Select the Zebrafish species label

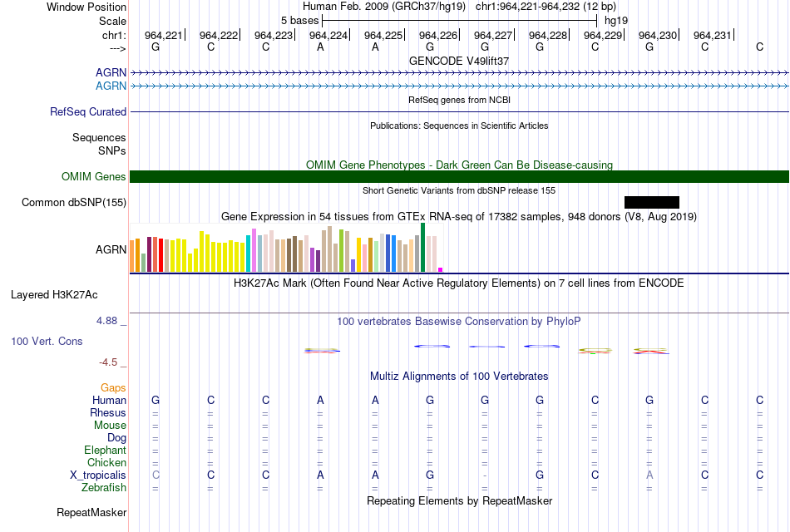[x=104, y=488]
